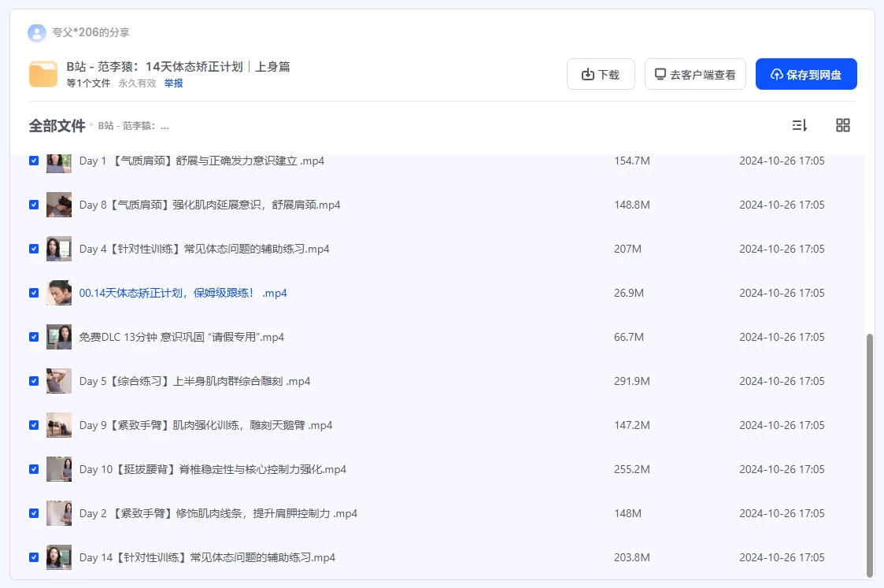Go to 全部文件 breadcrumb

[57, 126]
